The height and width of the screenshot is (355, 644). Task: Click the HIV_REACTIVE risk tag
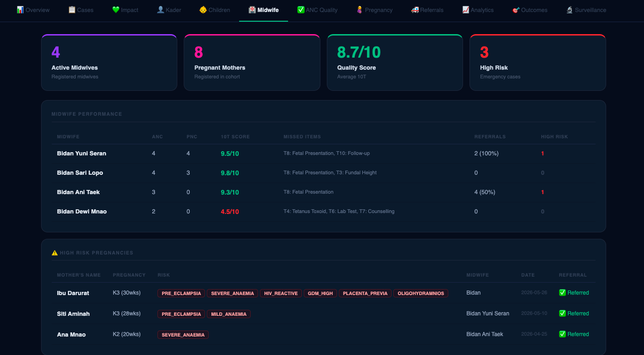(x=281, y=293)
